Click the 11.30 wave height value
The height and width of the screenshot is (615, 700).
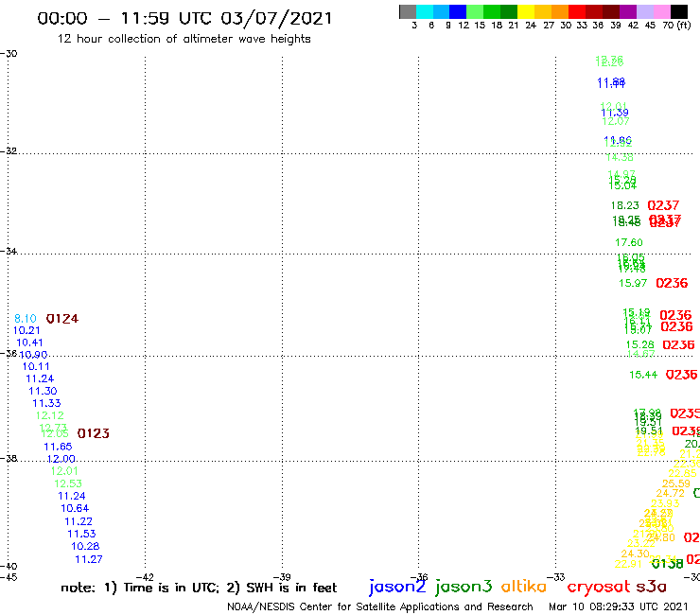43,392
